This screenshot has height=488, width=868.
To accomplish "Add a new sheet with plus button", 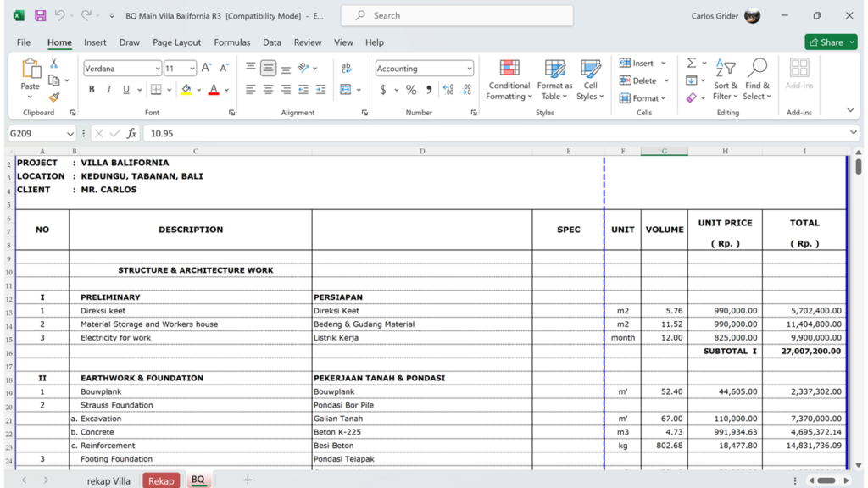I will 248,480.
